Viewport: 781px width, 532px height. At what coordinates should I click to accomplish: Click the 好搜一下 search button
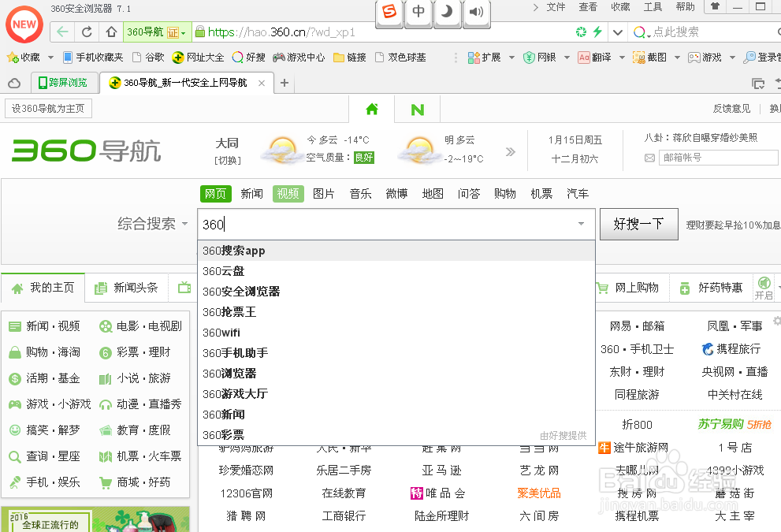[x=638, y=224]
